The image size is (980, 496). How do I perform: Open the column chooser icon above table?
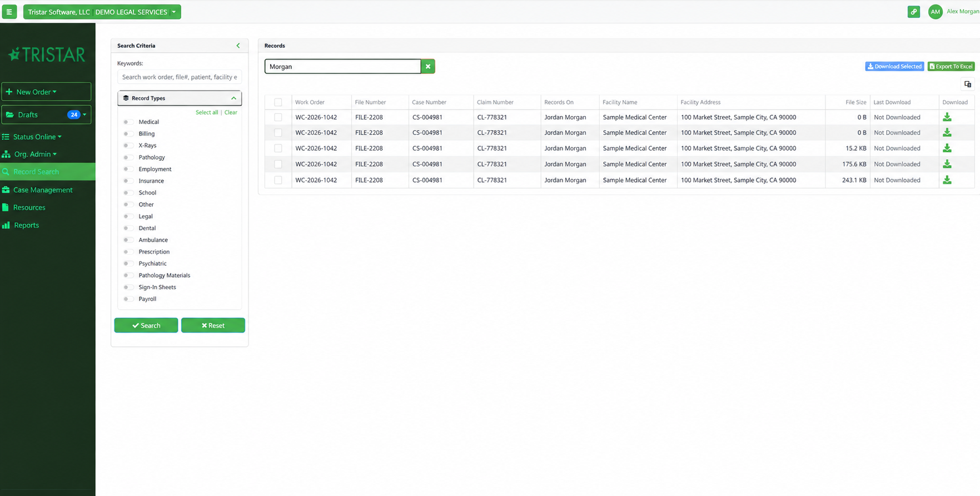tap(968, 85)
